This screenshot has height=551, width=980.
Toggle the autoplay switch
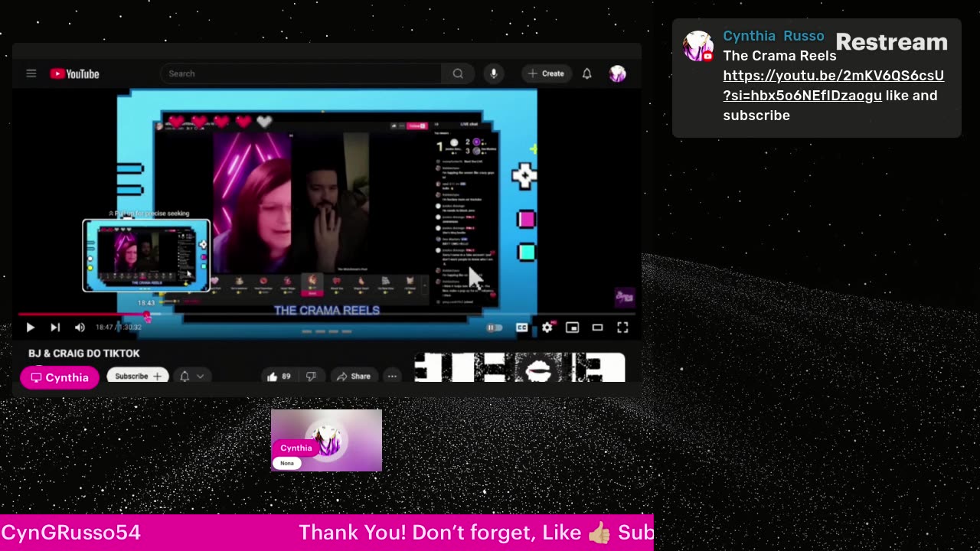click(495, 328)
